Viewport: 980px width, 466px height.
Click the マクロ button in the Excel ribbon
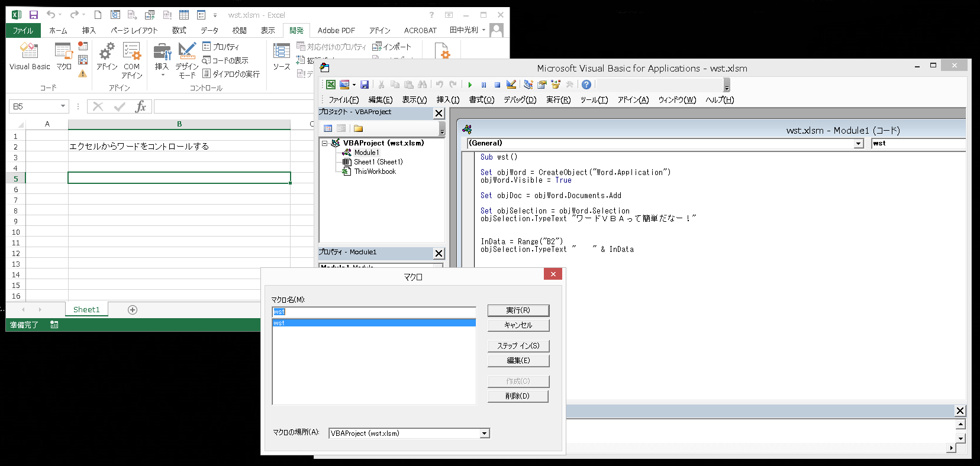click(64, 57)
